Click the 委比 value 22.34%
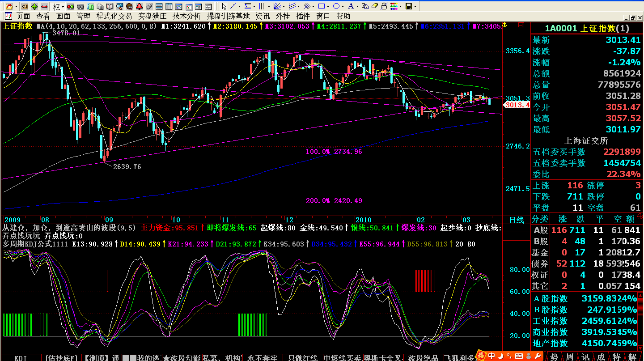This screenshot has height=361, width=644. (623, 174)
